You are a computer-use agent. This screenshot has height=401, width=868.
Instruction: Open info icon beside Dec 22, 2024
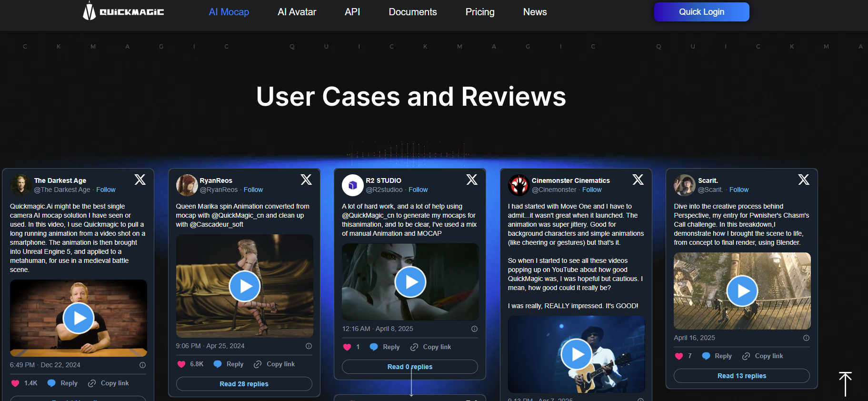(142, 365)
